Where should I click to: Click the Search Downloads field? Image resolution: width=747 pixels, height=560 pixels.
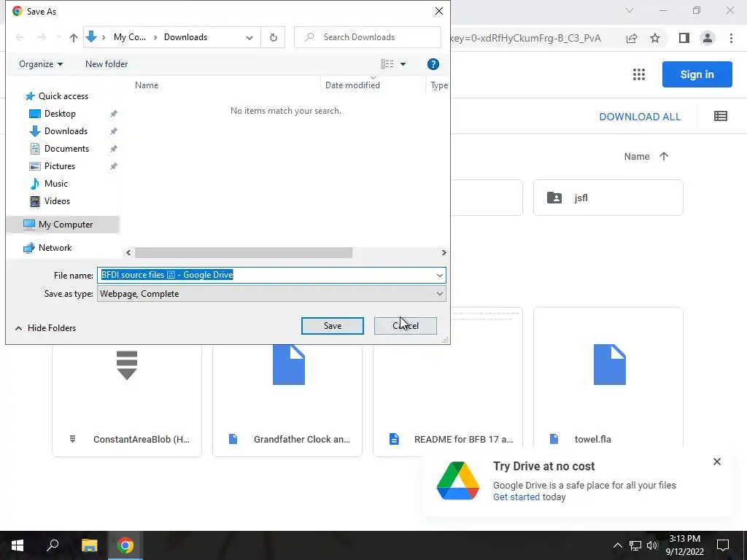click(x=368, y=37)
